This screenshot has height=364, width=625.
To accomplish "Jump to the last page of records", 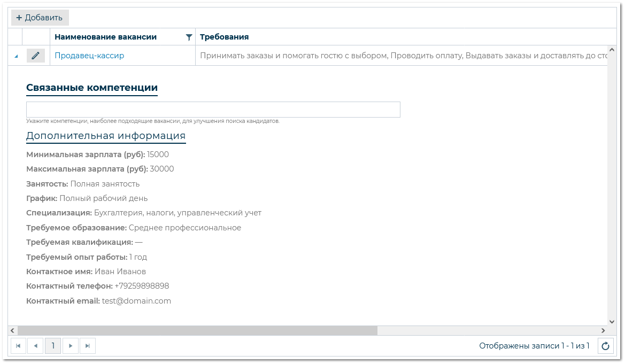I will [x=88, y=346].
